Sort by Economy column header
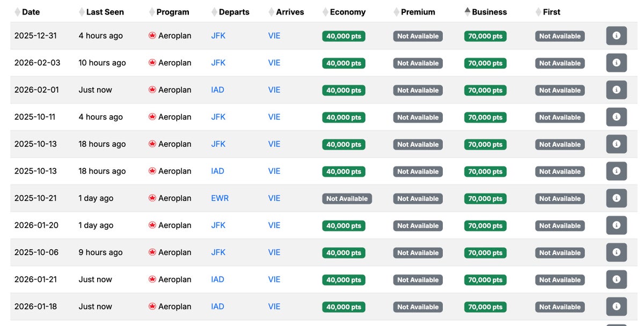The width and height of the screenshot is (644, 326). click(x=347, y=12)
